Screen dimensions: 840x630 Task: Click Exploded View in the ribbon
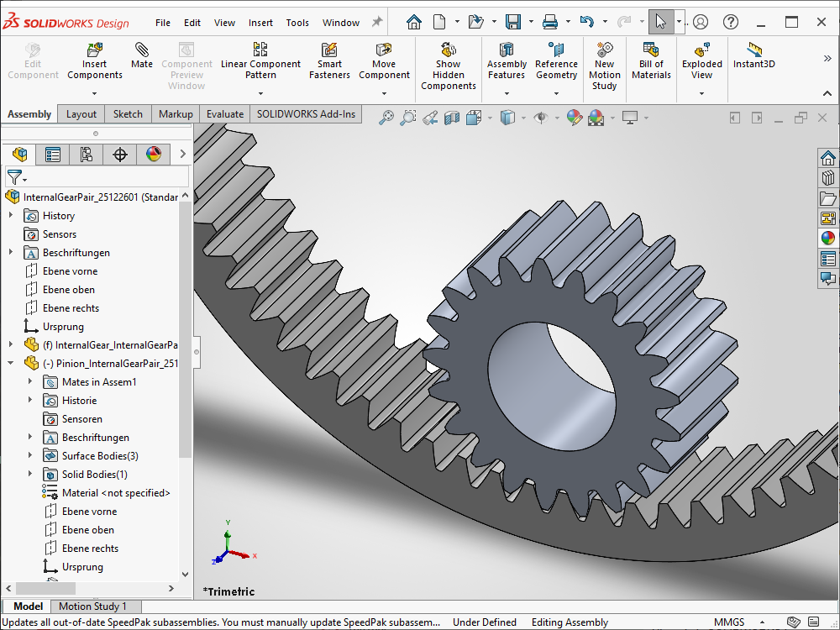[701, 50]
